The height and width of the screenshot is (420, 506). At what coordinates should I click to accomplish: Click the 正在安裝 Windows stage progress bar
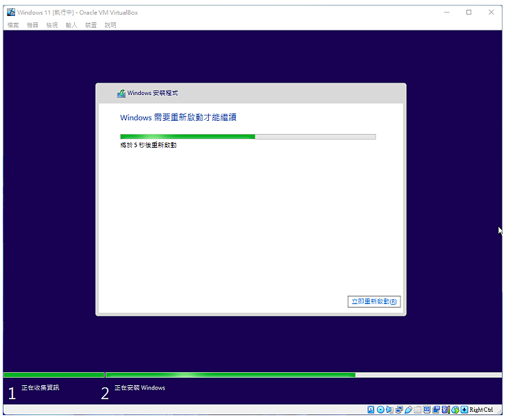coord(303,375)
